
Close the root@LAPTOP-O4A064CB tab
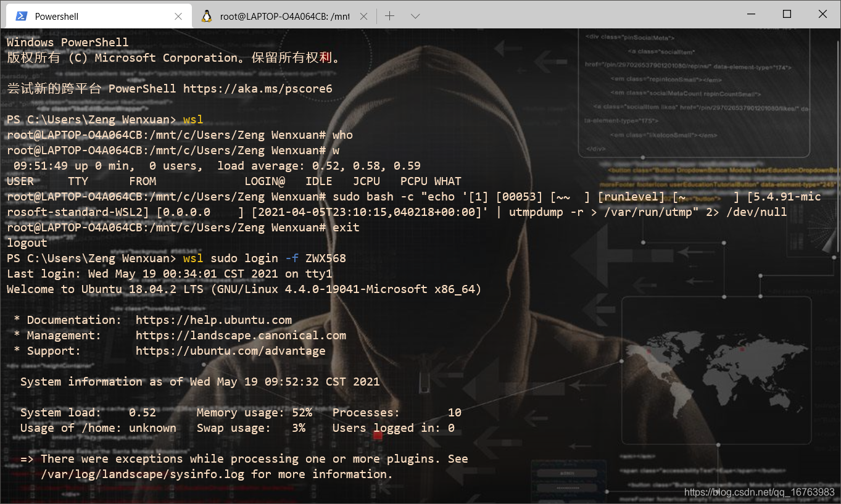point(364,17)
